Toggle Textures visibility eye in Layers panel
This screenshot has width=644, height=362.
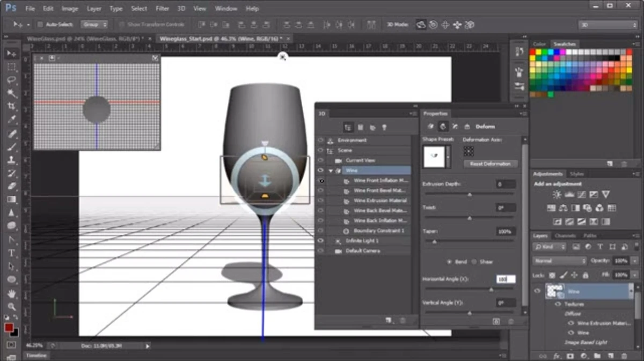(x=558, y=304)
